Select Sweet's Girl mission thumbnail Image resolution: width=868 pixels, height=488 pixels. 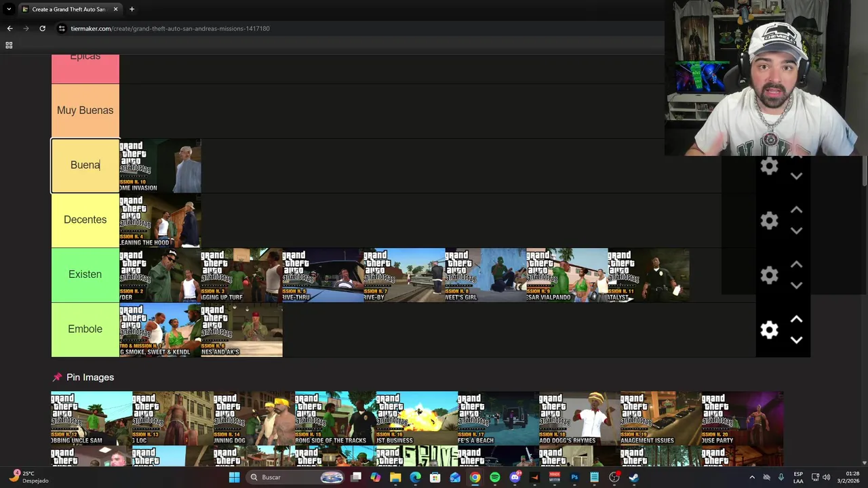pyautogui.click(x=486, y=275)
